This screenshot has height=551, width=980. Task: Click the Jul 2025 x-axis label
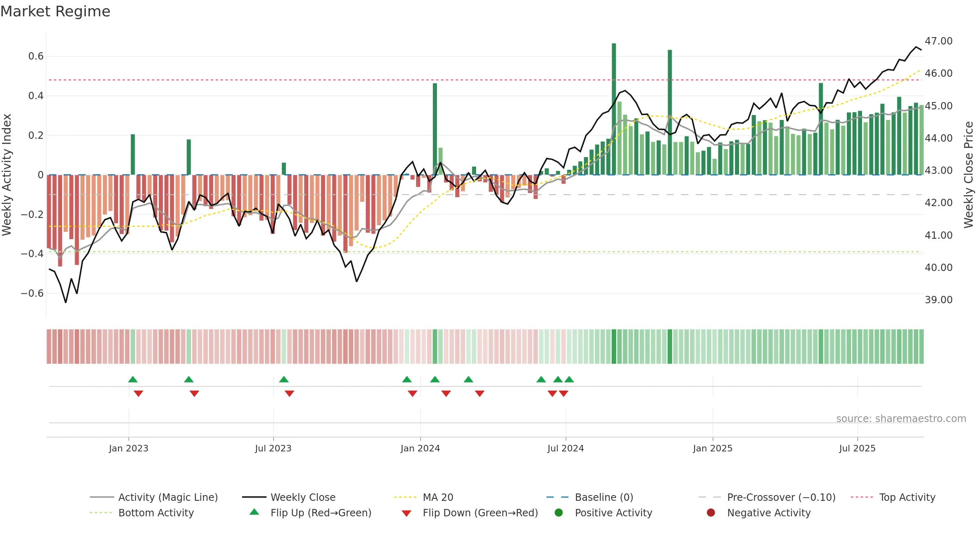(857, 448)
